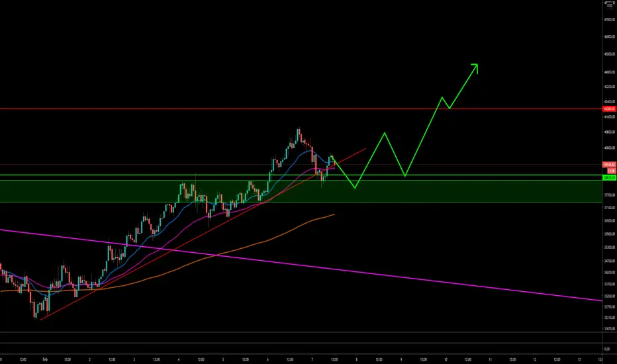This screenshot has width=617, height=364.
Task: Select the magenta descending trendline
Action: point(301,265)
